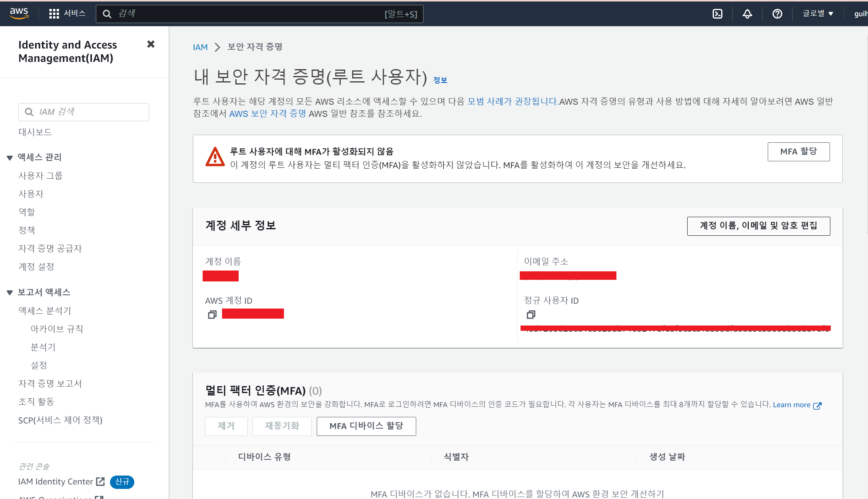Open 설정 under access analyzer
The image size is (868, 499).
tap(39, 366)
